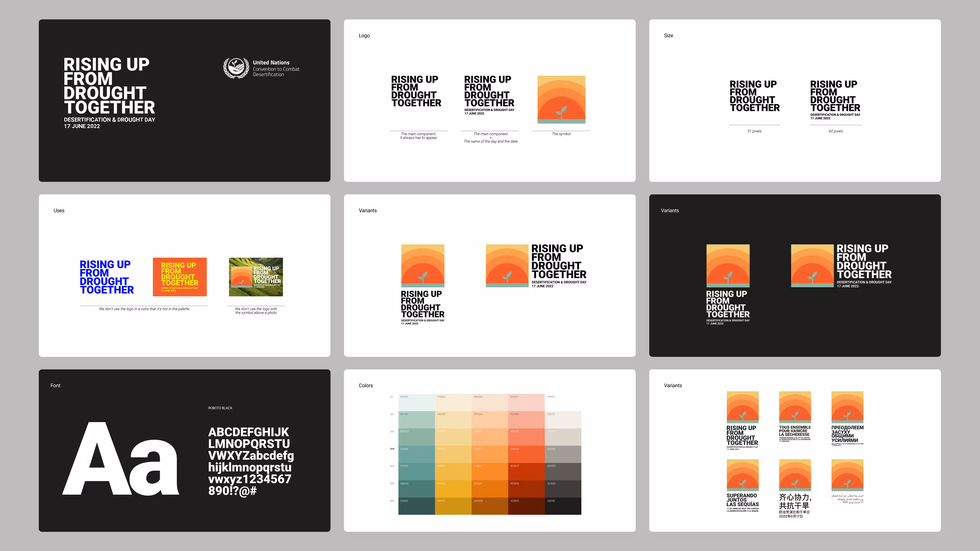Pick the 345851 darkest teal swatch
Viewport: 980px width, 551px height.
416,506
